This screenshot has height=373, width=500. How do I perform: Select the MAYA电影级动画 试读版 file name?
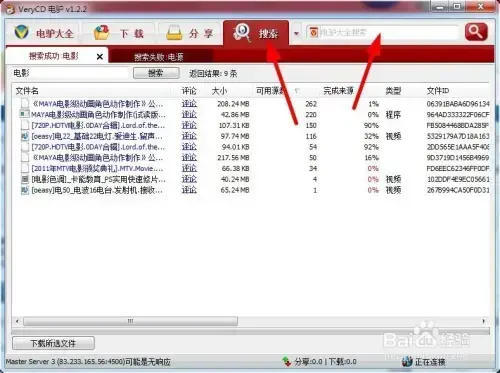98,115
